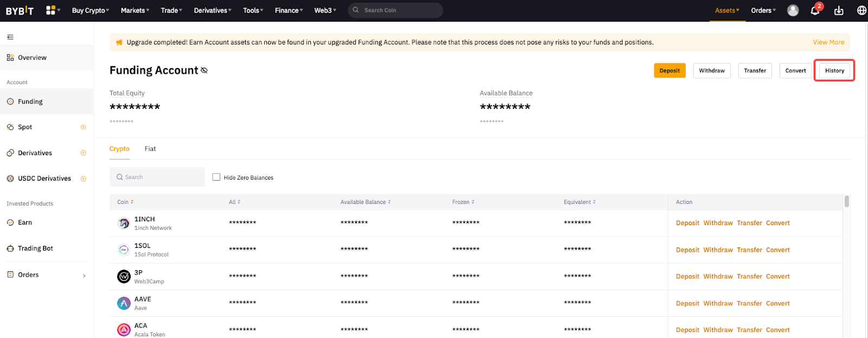The image size is (868, 338).
Task: Switch to the Fiat tab
Action: (x=150, y=149)
